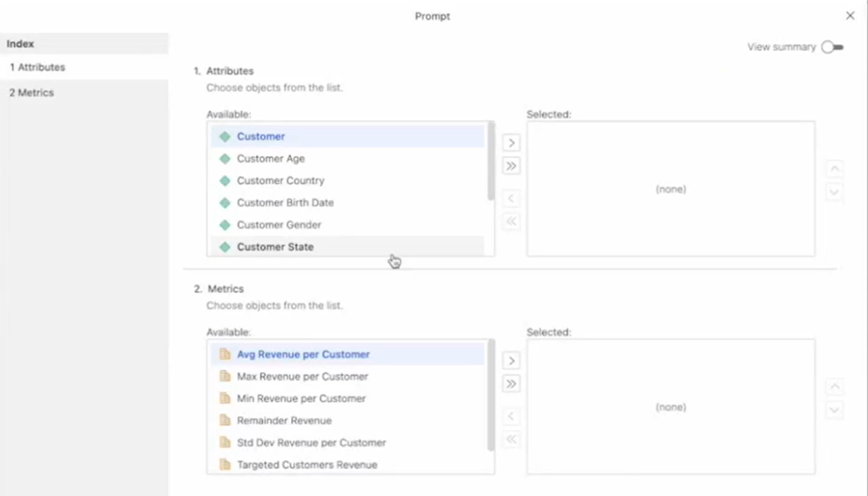Click the add arrow button for Attributes

click(511, 143)
